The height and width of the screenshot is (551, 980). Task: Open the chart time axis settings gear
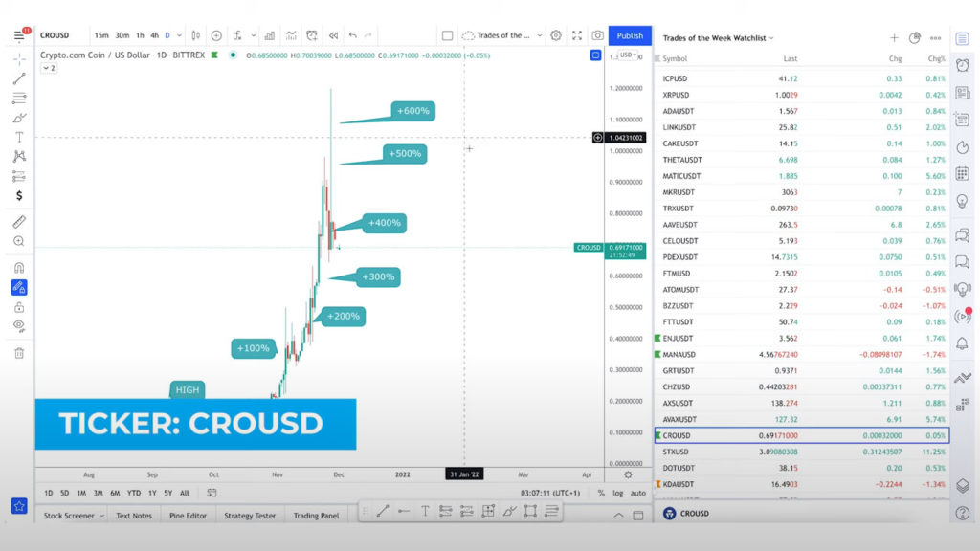click(628, 474)
